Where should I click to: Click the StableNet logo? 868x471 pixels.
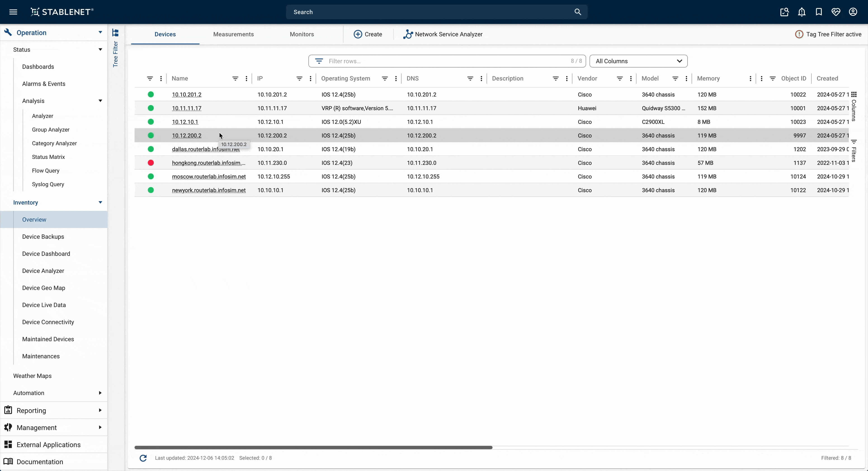pyautogui.click(x=62, y=12)
